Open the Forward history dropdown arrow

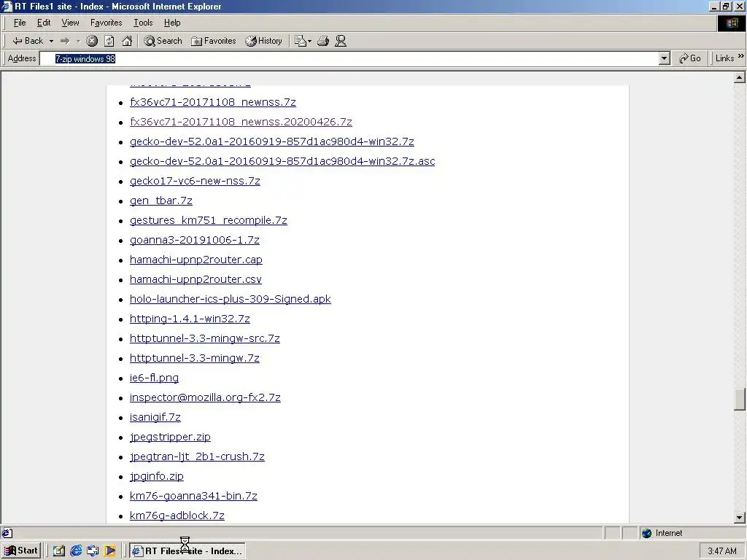78,41
